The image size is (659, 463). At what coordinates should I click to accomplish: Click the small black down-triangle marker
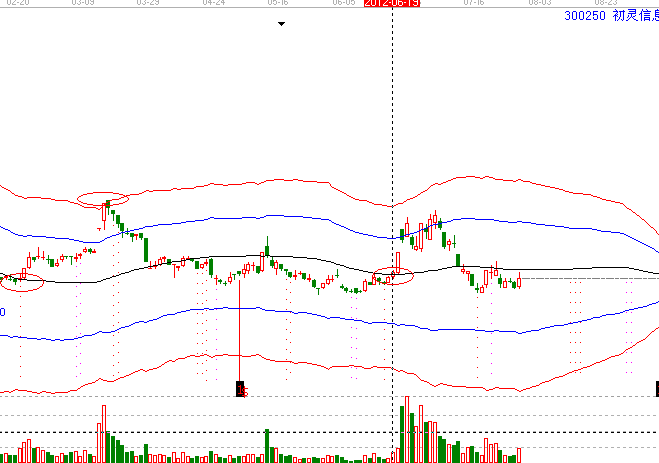pos(281,25)
